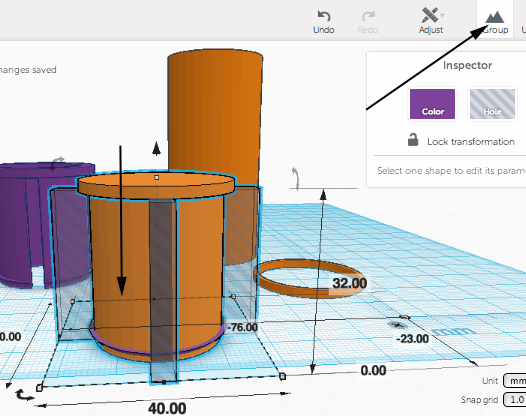
Task: Click the rotation handle above the purple cylinder
Action: click(57, 163)
